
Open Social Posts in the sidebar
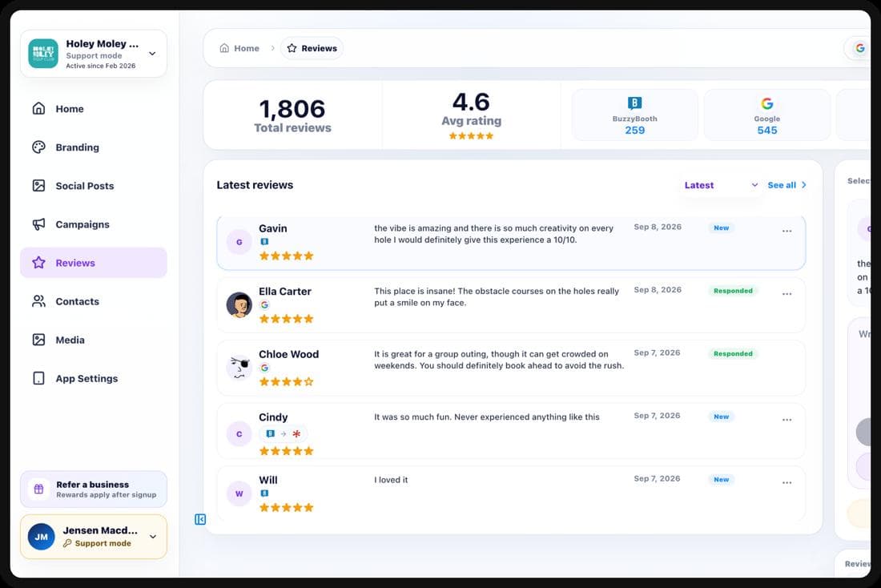tap(93, 186)
